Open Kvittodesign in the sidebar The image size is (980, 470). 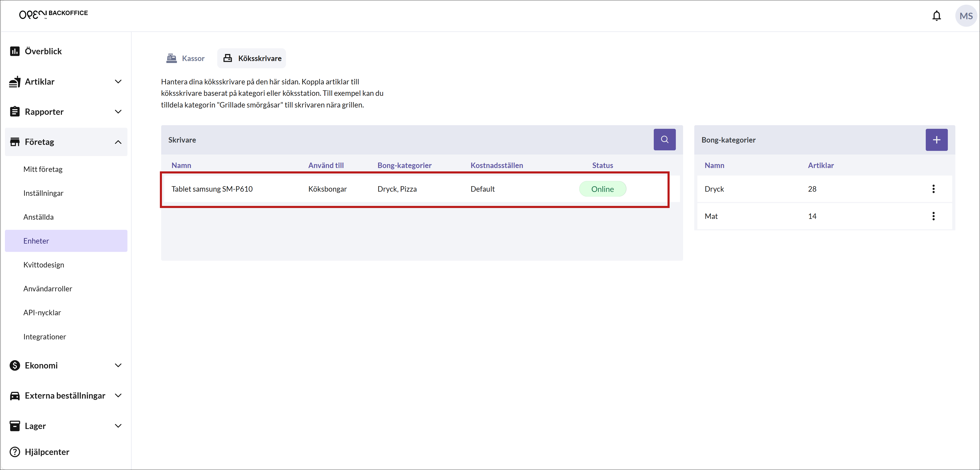pyautogui.click(x=44, y=265)
